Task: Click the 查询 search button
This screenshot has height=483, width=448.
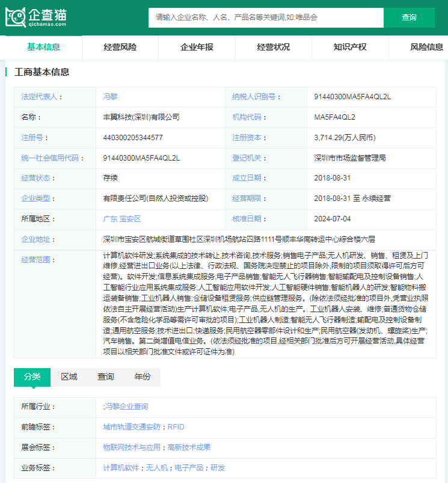Action: pos(409,17)
